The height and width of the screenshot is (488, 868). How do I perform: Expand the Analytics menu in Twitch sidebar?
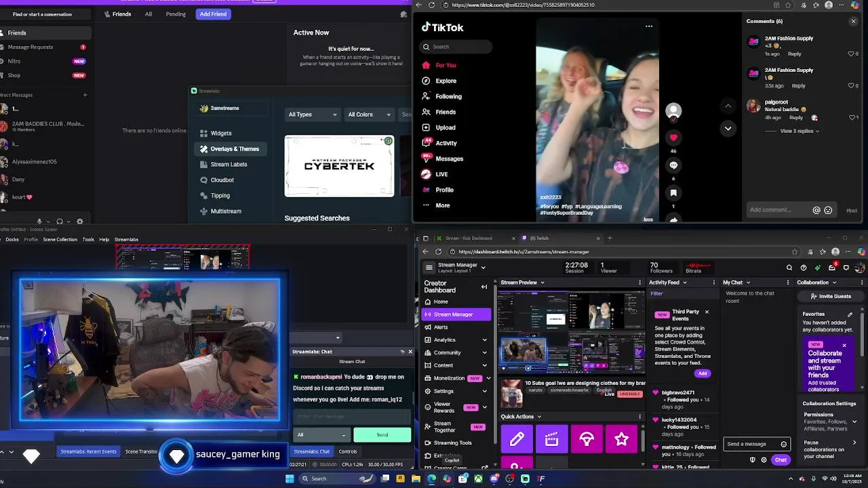[484, 340]
